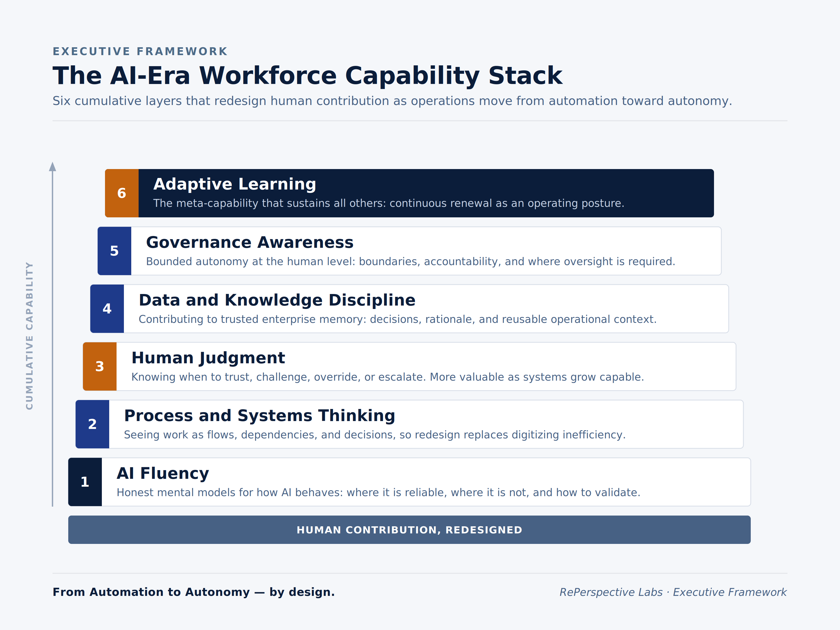The width and height of the screenshot is (840, 630).
Task: Click the upward arrowhead of the capability axis
Action: tap(52, 167)
